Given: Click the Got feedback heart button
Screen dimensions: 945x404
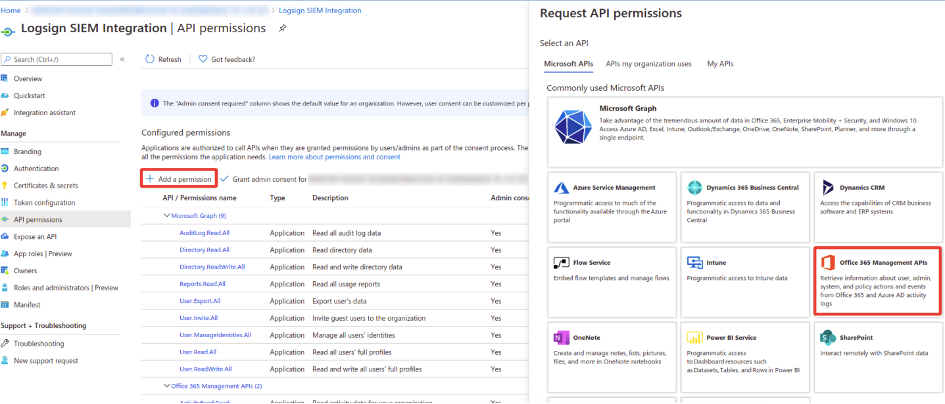Looking at the screenshot, I should (x=227, y=59).
